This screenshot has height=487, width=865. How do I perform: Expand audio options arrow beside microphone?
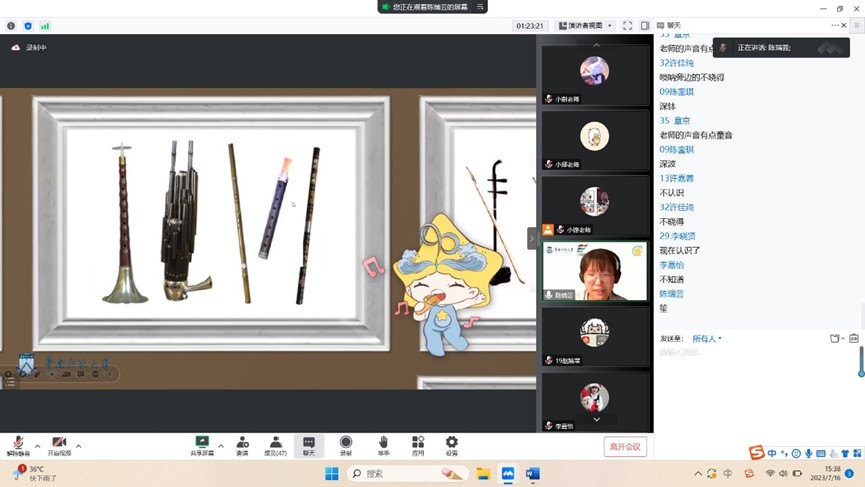tap(38, 446)
